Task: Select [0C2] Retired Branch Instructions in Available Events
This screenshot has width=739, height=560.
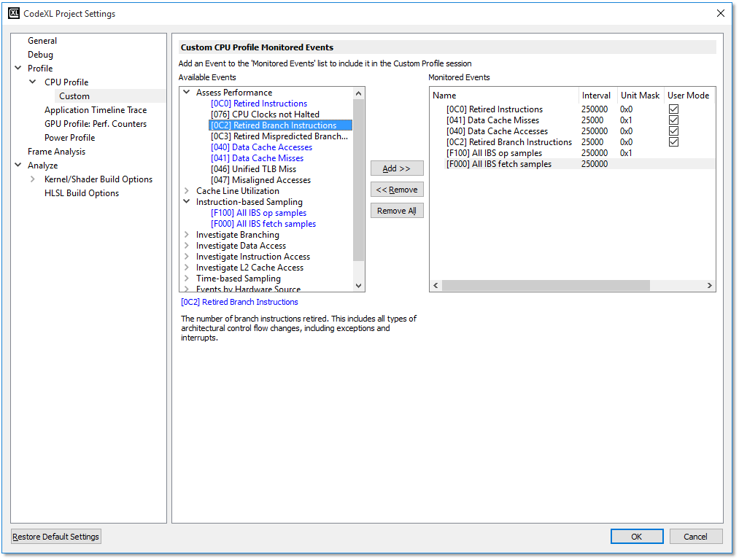Action: (x=280, y=125)
